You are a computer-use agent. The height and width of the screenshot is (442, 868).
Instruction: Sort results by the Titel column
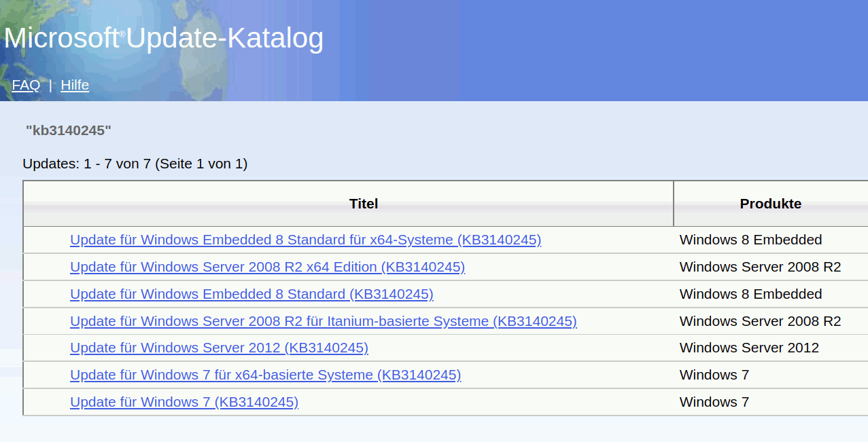364,204
